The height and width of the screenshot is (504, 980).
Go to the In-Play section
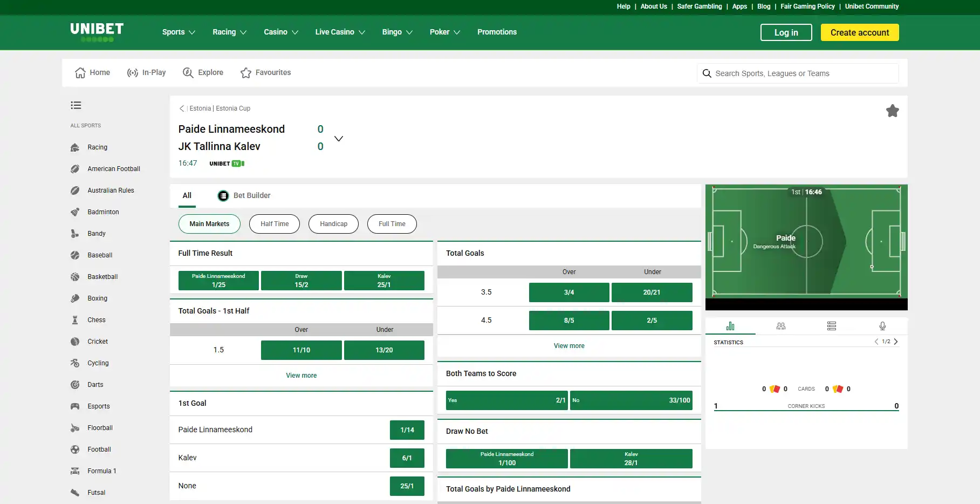pyautogui.click(x=146, y=73)
